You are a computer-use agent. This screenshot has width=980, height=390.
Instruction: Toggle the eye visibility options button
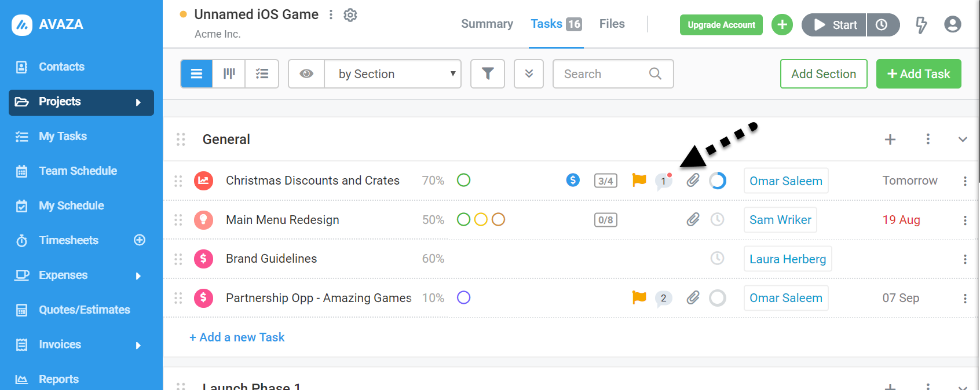tap(306, 74)
